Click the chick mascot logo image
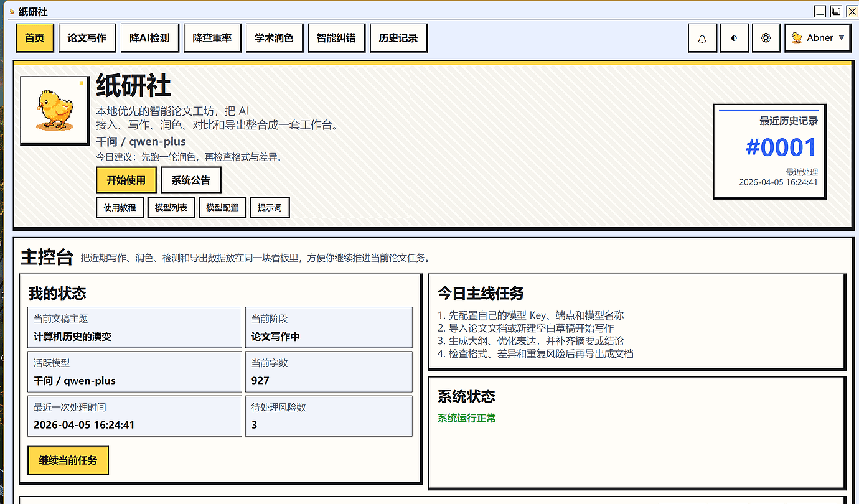 pyautogui.click(x=54, y=110)
